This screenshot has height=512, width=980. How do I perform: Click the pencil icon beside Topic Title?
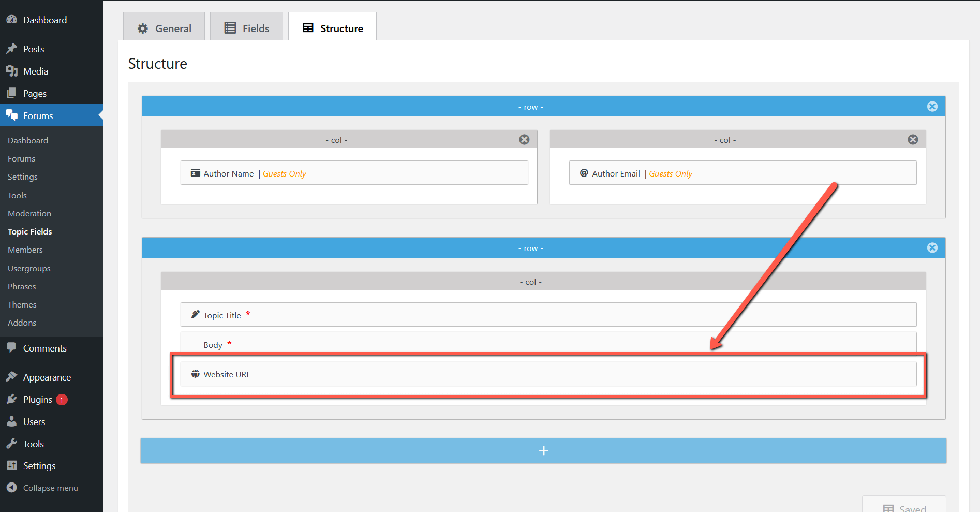195,315
